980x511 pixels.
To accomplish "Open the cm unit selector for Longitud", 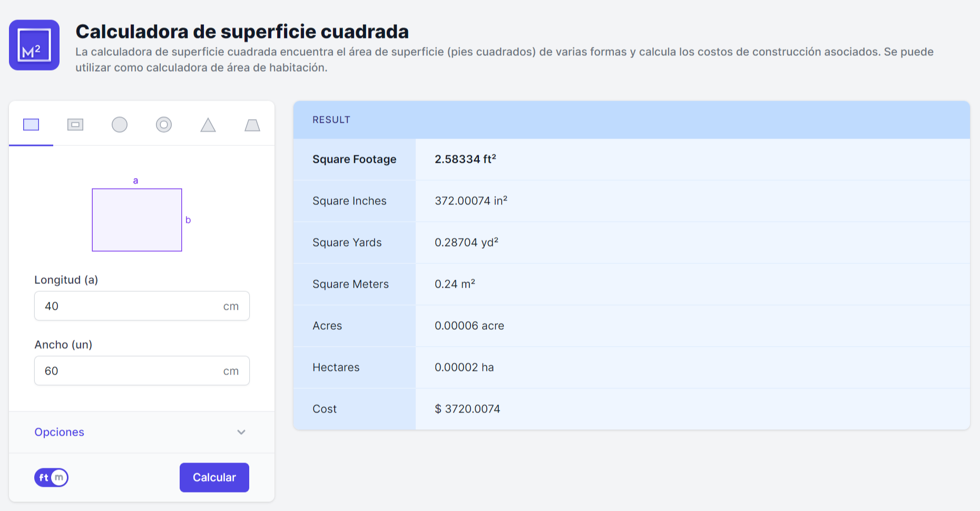I will pos(231,306).
